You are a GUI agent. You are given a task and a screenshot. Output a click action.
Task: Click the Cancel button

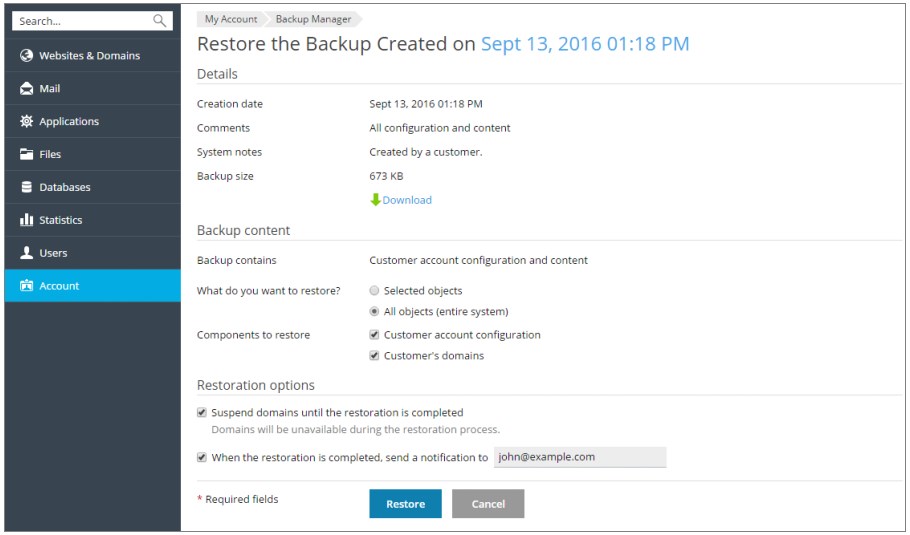(488, 504)
